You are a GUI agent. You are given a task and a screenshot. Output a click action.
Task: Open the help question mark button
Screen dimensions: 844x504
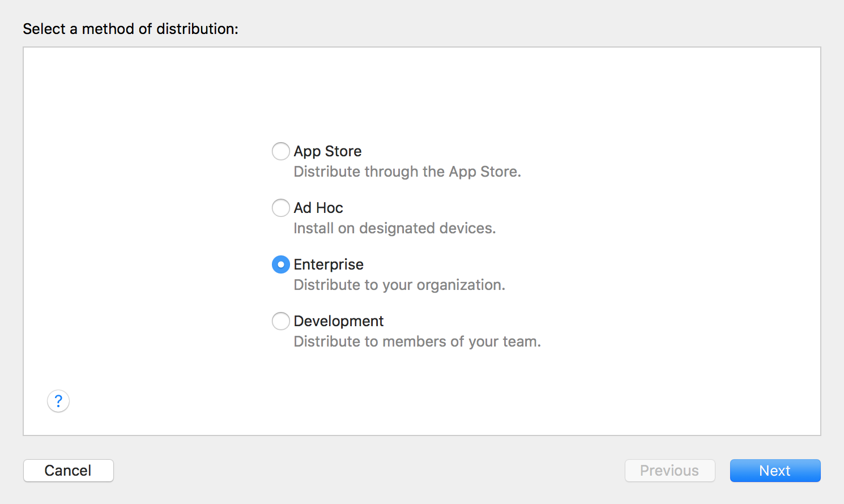tap(58, 401)
